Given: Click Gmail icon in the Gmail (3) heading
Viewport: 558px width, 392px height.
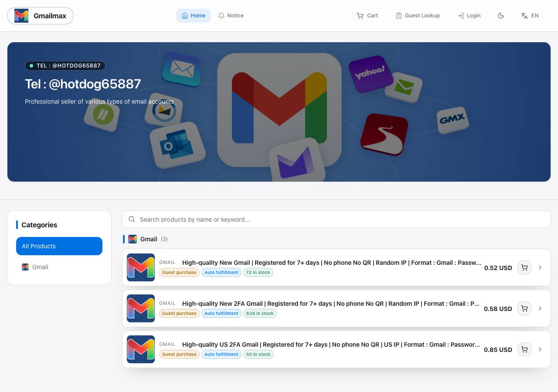Looking at the screenshot, I should point(133,239).
